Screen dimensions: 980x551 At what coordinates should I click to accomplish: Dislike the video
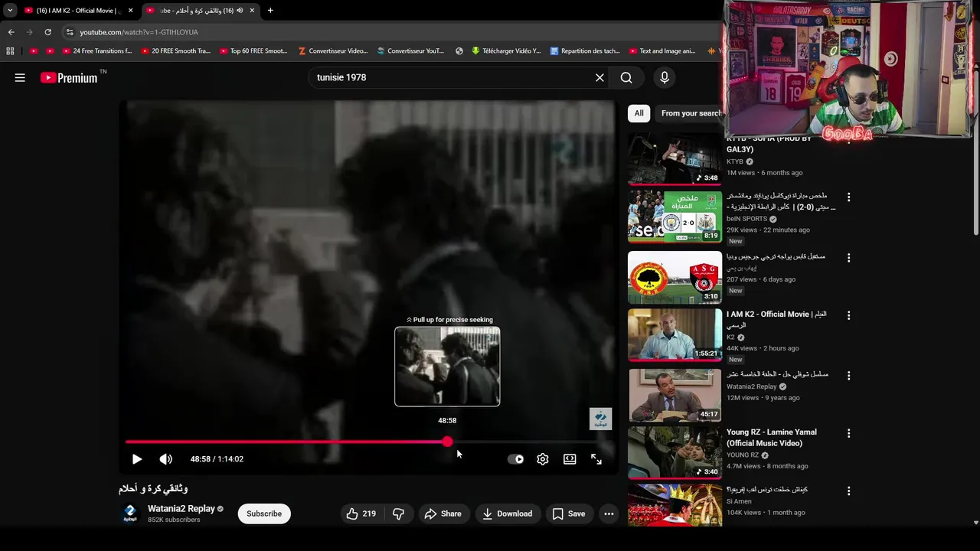click(x=398, y=514)
